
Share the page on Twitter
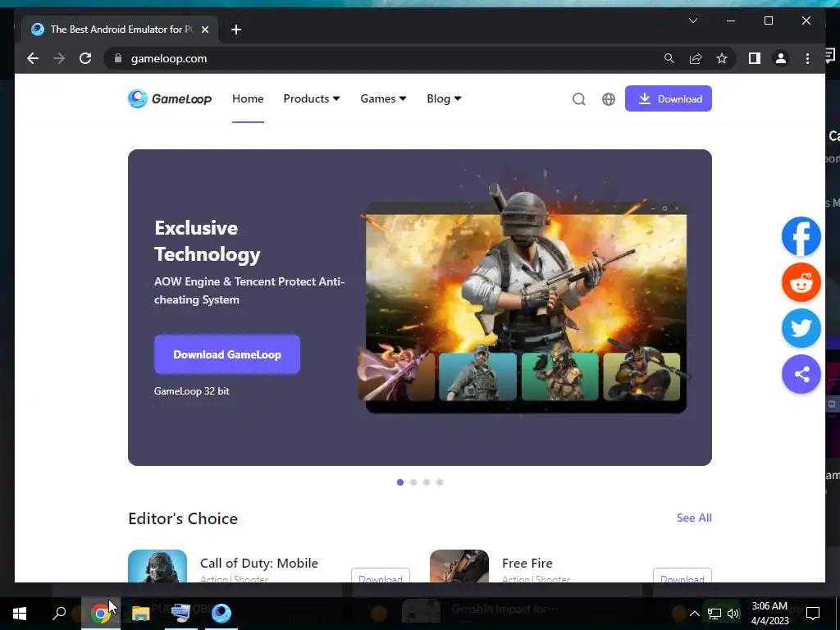[x=801, y=328]
